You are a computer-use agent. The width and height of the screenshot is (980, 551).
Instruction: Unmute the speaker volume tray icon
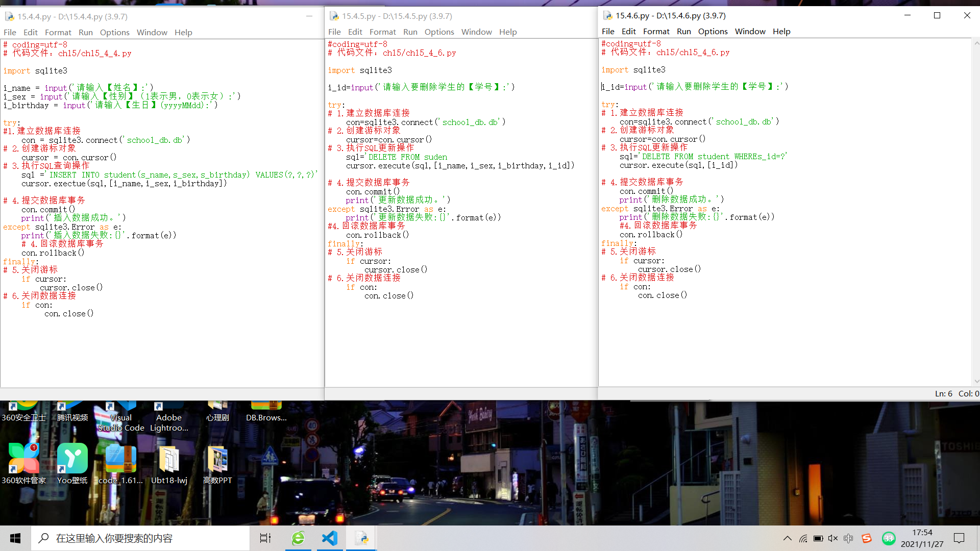coord(833,538)
